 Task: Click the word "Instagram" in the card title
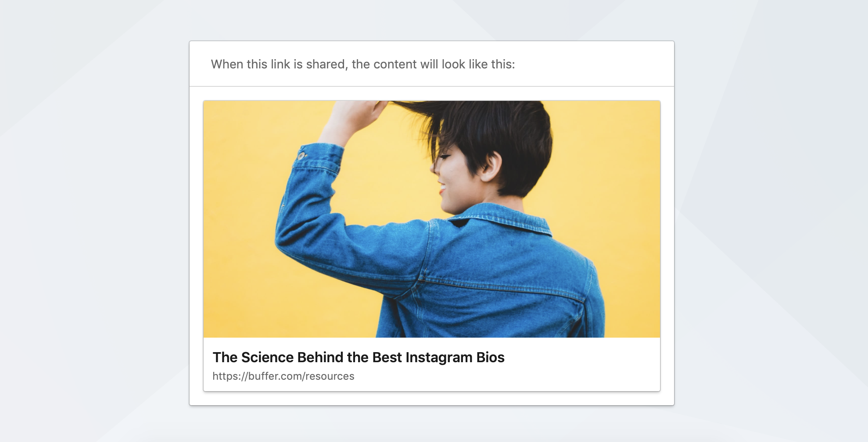click(x=439, y=357)
